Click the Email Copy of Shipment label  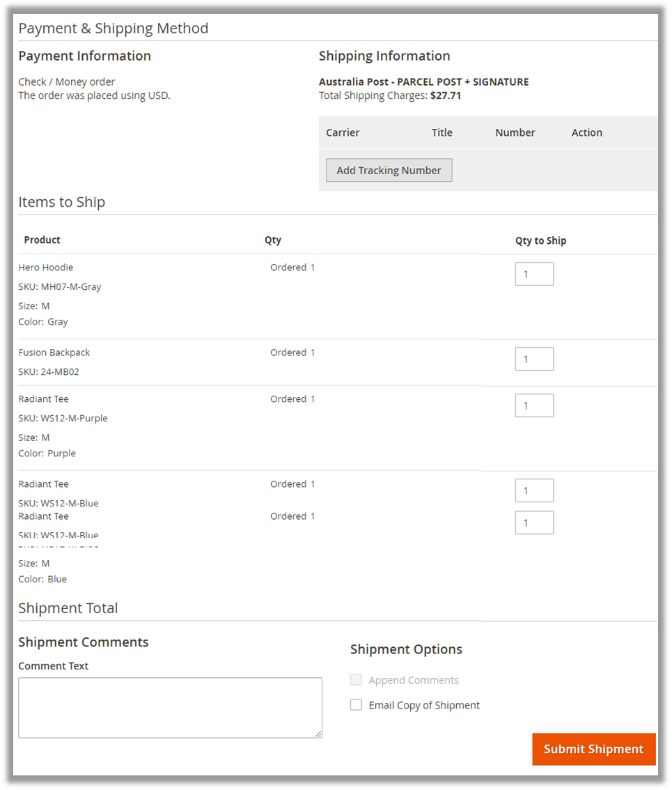point(424,705)
